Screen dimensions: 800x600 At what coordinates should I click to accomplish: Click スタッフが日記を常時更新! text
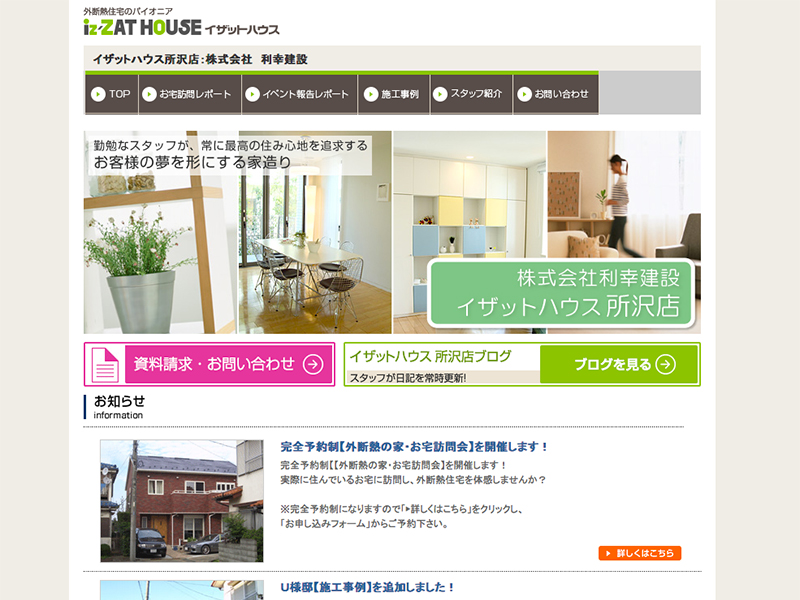click(x=407, y=378)
